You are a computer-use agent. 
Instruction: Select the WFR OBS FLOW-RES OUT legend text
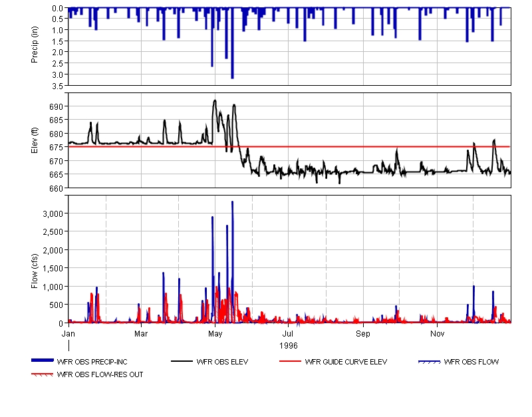coord(100,375)
